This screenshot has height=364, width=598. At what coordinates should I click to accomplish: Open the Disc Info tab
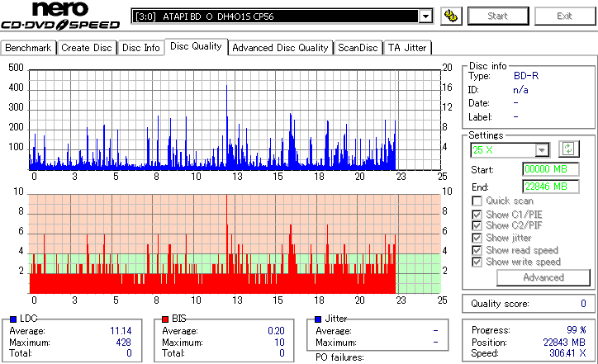pos(140,48)
